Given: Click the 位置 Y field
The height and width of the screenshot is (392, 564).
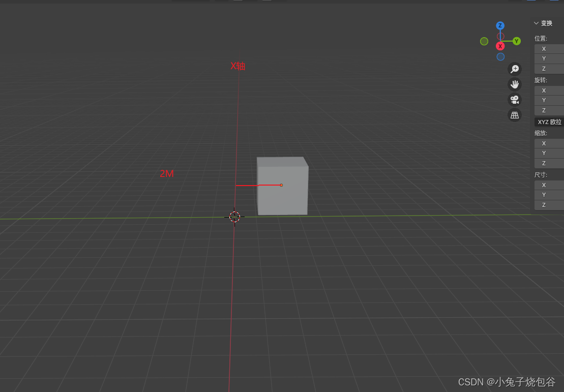Looking at the screenshot, I should pos(549,58).
